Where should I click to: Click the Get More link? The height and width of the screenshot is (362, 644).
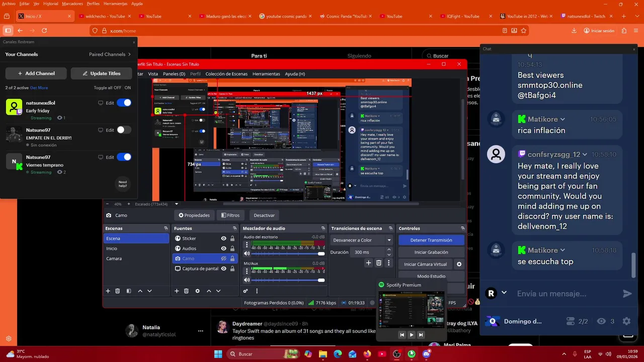[x=39, y=87]
